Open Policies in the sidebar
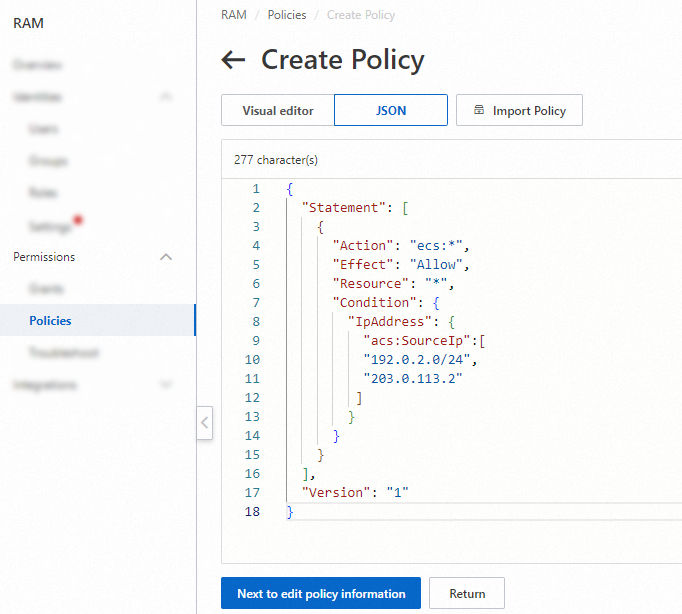The height and width of the screenshot is (614, 682). [98, 320]
